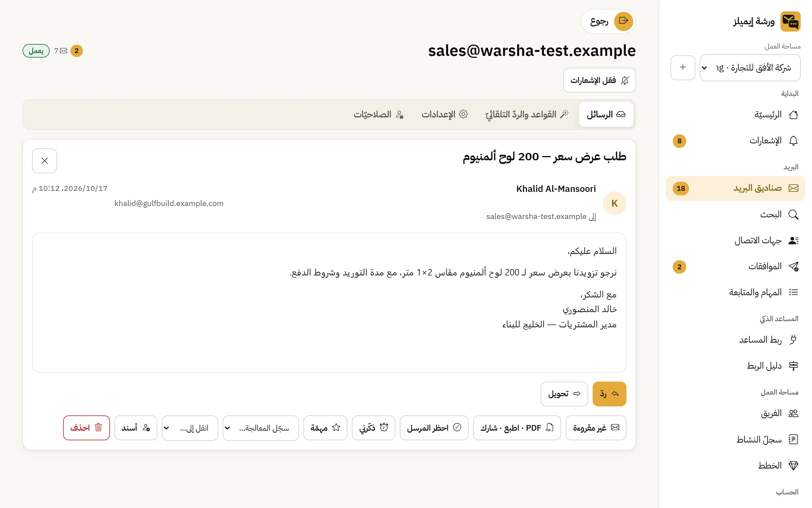Click PDF · اطبع · شارك button
The image size is (812, 508).
tap(517, 428)
